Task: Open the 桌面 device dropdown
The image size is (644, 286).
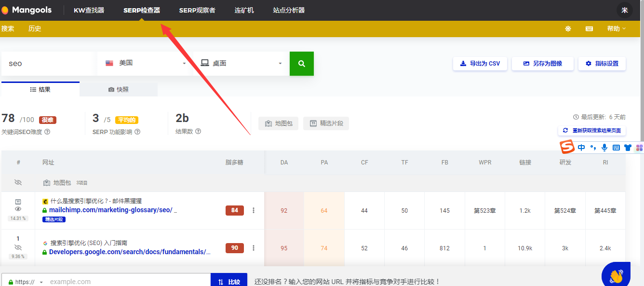Action: [x=241, y=63]
